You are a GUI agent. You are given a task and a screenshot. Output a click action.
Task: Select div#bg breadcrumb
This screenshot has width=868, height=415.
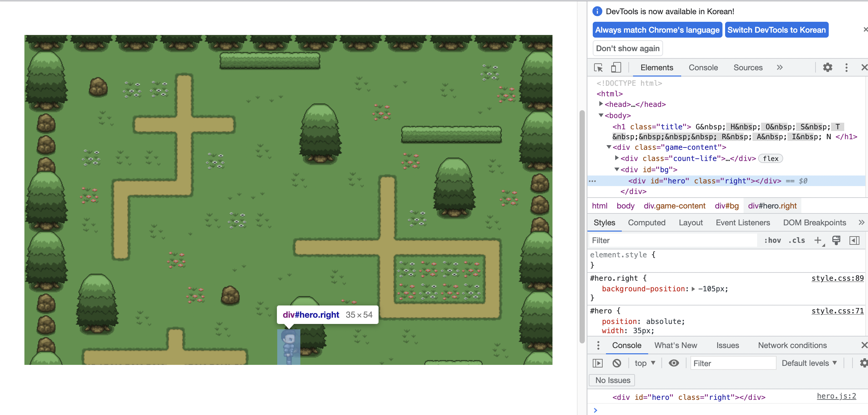tap(726, 206)
